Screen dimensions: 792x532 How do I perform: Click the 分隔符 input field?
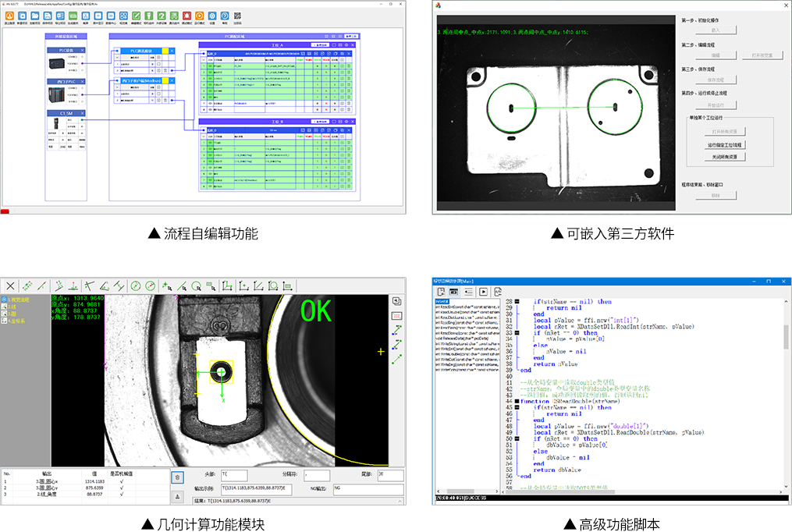317,474
